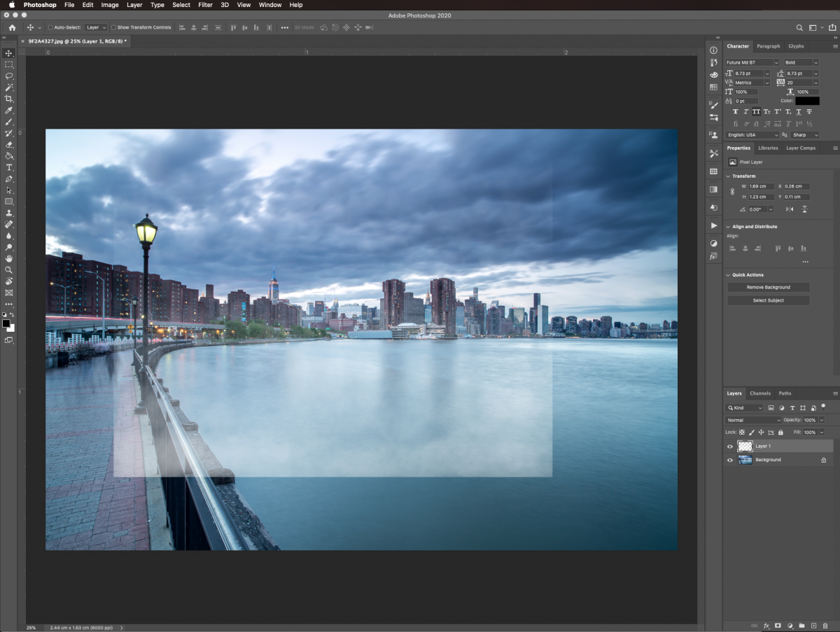
Task: Hide Layer 1 using its eye icon
Action: pyautogui.click(x=730, y=446)
